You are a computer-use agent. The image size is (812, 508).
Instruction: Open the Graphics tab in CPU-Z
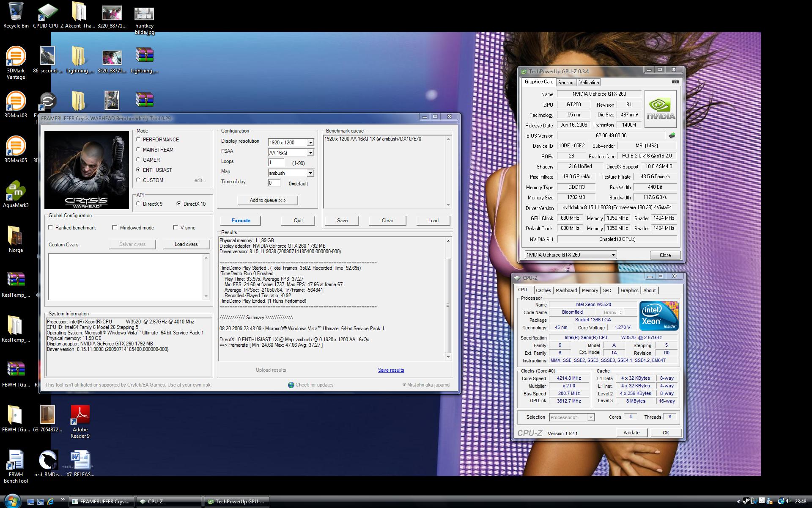pos(629,290)
